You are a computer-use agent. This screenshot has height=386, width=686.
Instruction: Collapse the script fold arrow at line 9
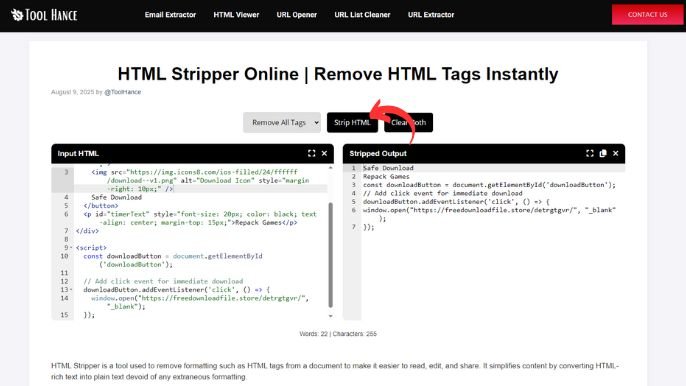point(71,248)
